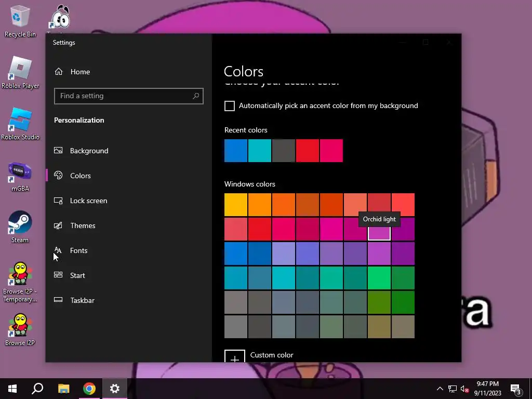Image resolution: width=532 pixels, height=399 pixels.
Task: Click the Taskbar icon in sidebar
Action: coord(58,300)
